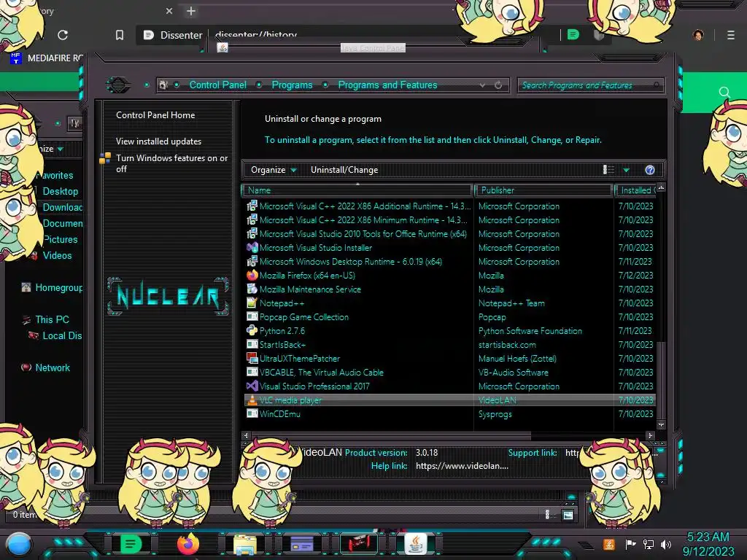
Task: Click Programs and Features breadcrumb
Action: coord(387,85)
